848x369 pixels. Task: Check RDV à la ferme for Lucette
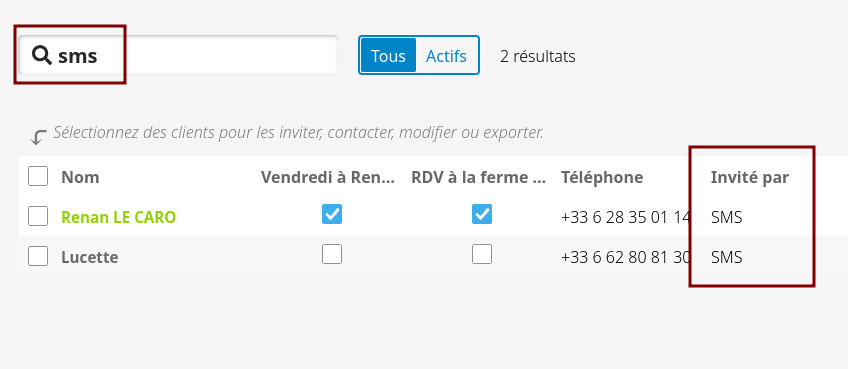(481, 254)
